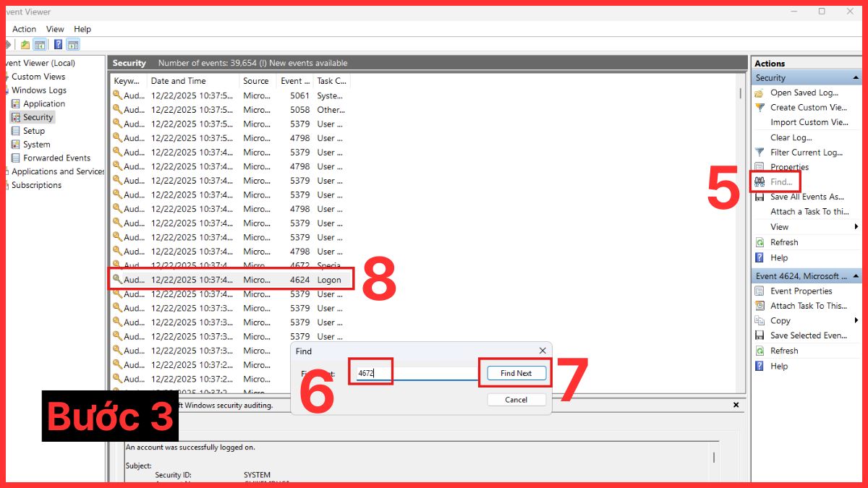Select Subscriptions in the console tree
This screenshot has height=488, width=868.
(36, 185)
